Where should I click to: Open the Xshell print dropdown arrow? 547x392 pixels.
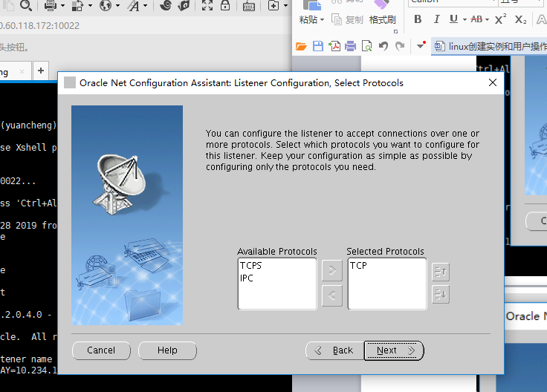(x=62, y=6)
